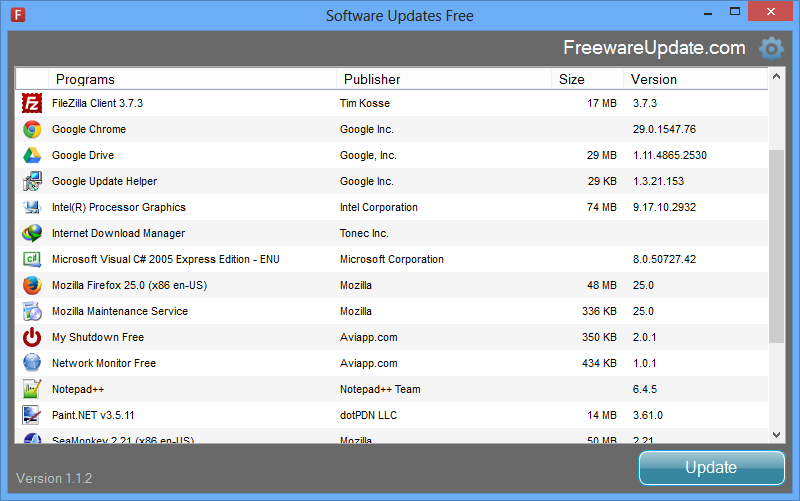The image size is (800, 501).
Task: Click the Tonec Inc. publisher cell
Action: [x=364, y=233]
